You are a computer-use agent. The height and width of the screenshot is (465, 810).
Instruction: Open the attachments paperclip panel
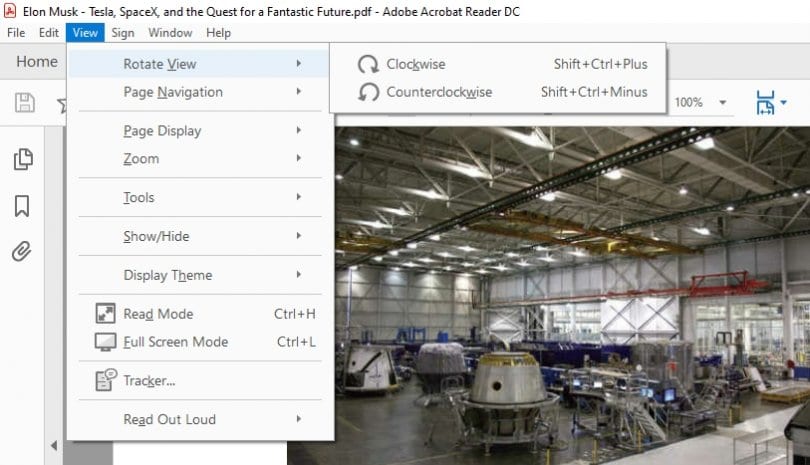pos(22,251)
